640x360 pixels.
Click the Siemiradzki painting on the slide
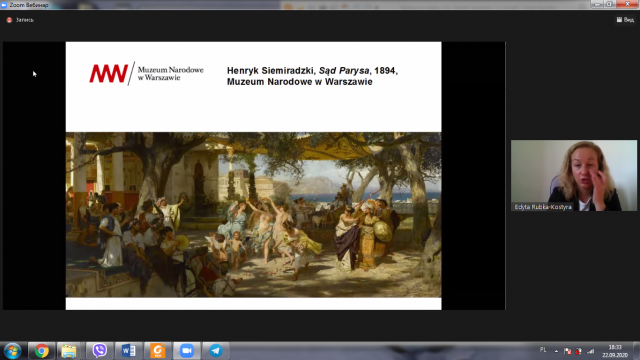point(253,215)
